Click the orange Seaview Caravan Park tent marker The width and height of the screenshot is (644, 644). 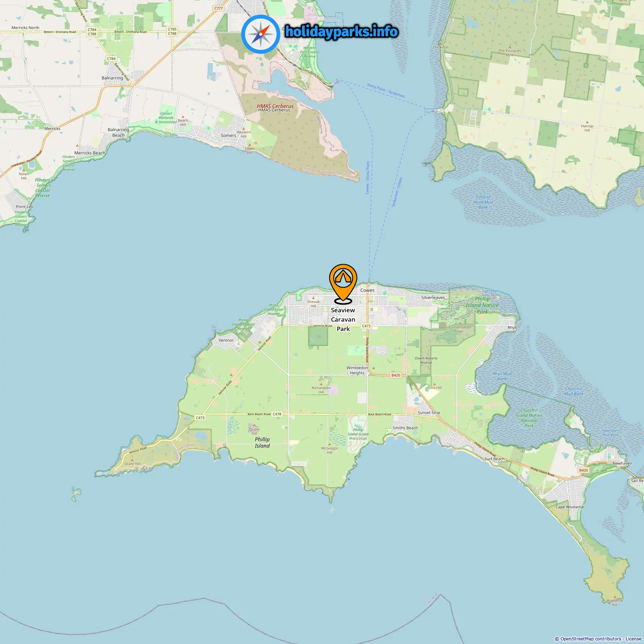click(343, 284)
